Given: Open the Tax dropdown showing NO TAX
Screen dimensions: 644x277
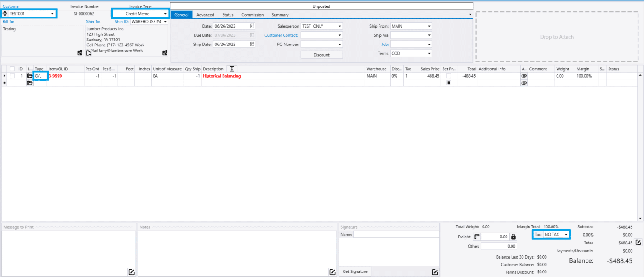Looking at the screenshot, I should pyautogui.click(x=566, y=235).
